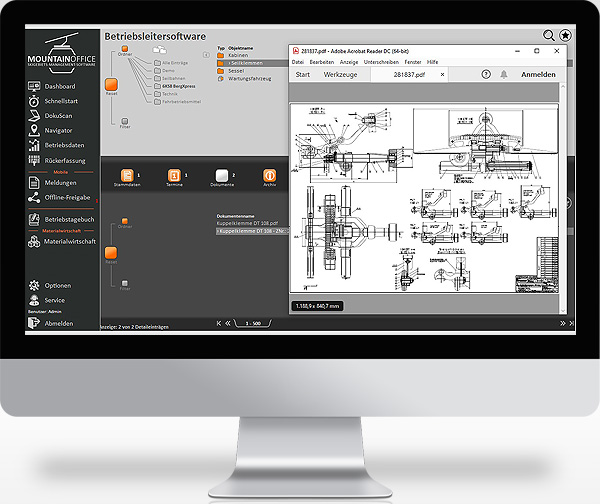600x504 pixels.
Task: Expand the upper Ordner tree node
Action: 125,49
